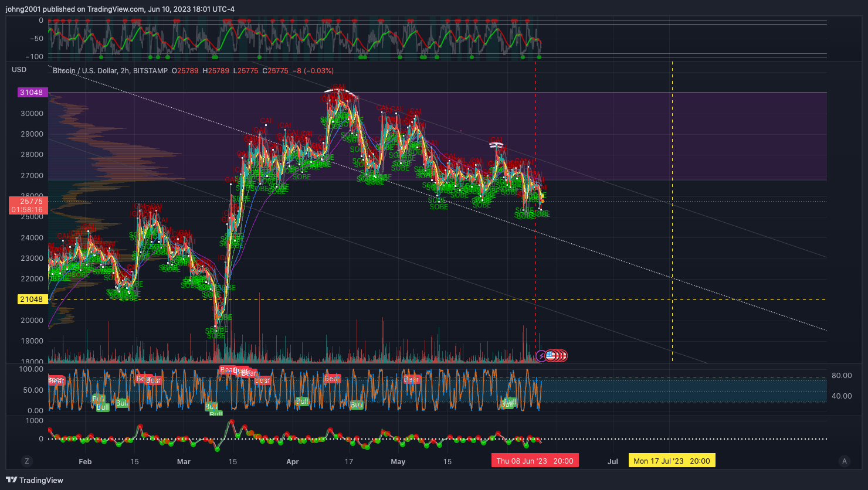This screenshot has height=490, width=868.
Task: Select the Bitcoin / U.S. Dollar title
Action: tap(86, 71)
